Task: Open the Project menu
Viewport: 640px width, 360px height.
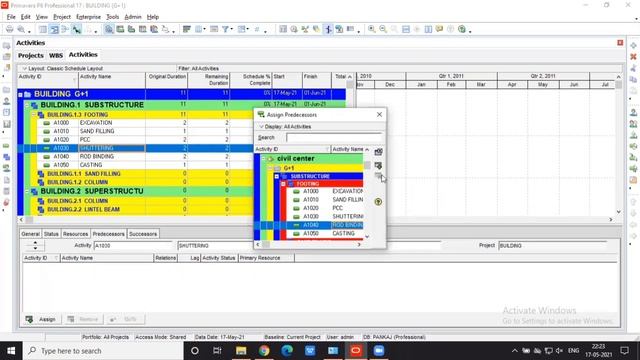Action: pos(62,17)
